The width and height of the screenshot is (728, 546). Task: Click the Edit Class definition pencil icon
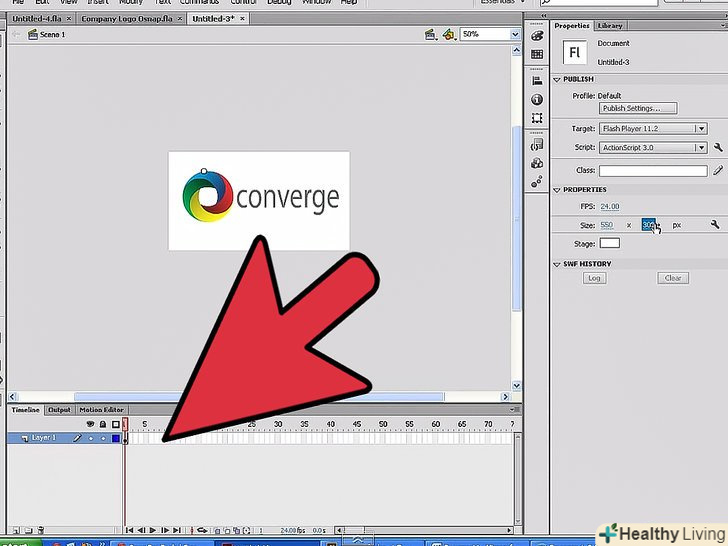(x=718, y=171)
